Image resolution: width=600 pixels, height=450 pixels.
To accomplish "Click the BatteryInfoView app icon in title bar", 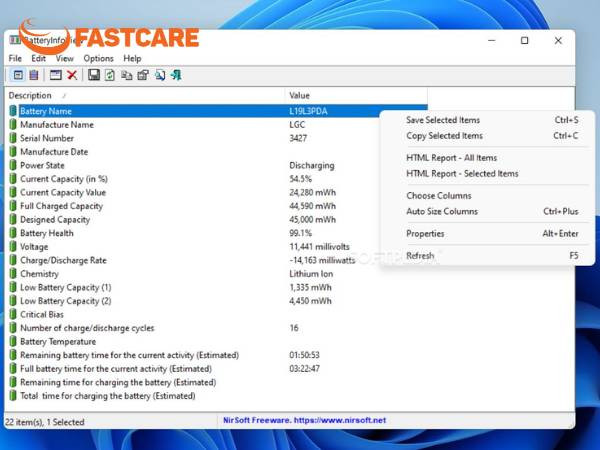I will 15,40.
